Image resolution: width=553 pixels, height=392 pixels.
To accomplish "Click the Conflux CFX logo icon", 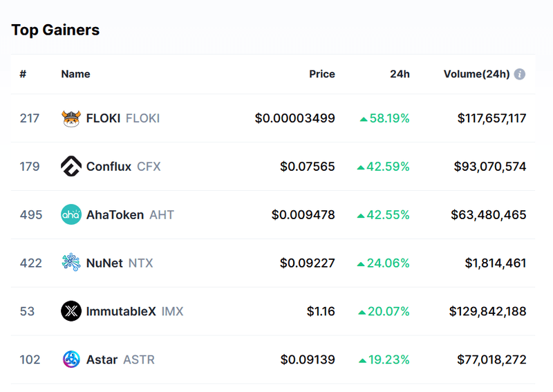I will pos(71,167).
